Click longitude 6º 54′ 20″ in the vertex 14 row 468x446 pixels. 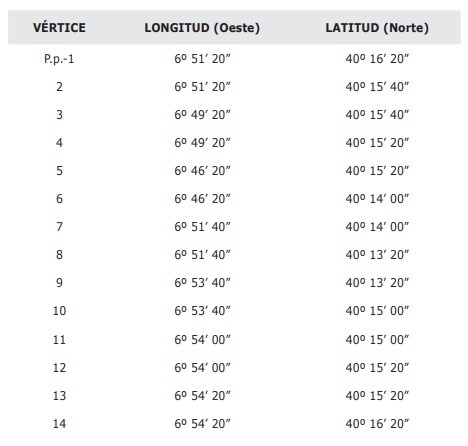(202, 424)
